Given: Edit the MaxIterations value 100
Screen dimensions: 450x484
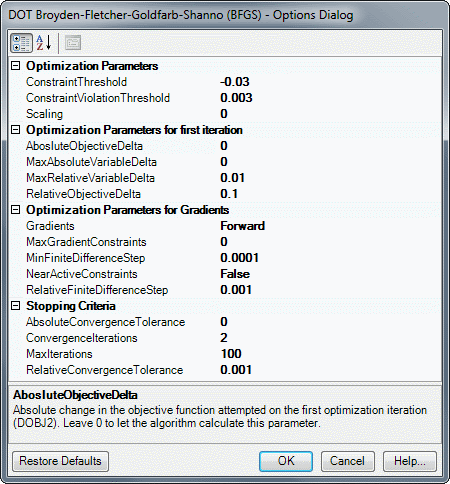Looking at the screenshot, I should point(330,354).
